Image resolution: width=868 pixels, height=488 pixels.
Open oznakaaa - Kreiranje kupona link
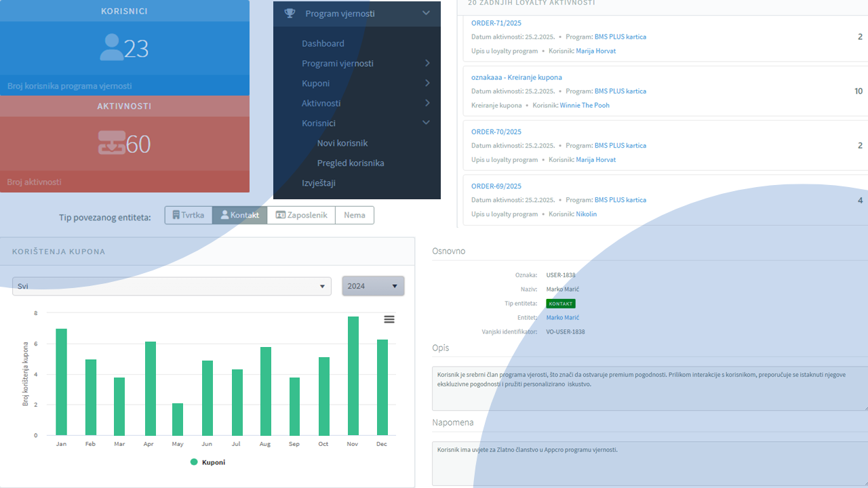pyautogui.click(x=517, y=77)
